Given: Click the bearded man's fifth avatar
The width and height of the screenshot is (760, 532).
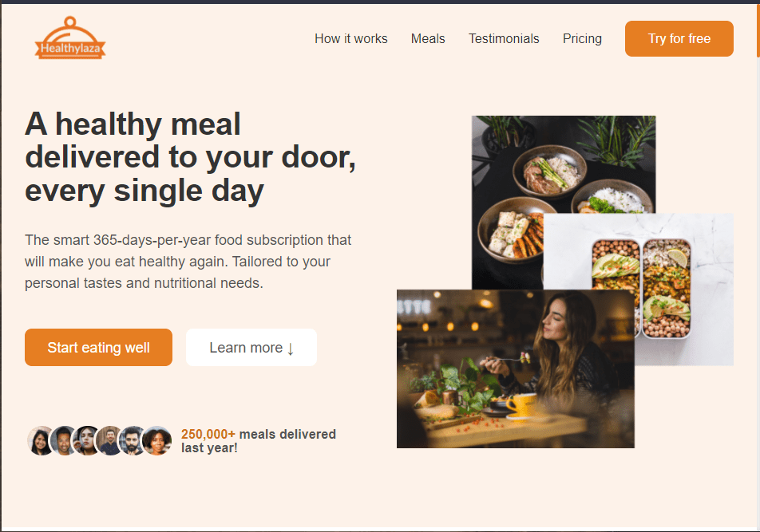Looking at the screenshot, I should click(x=133, y=440).
